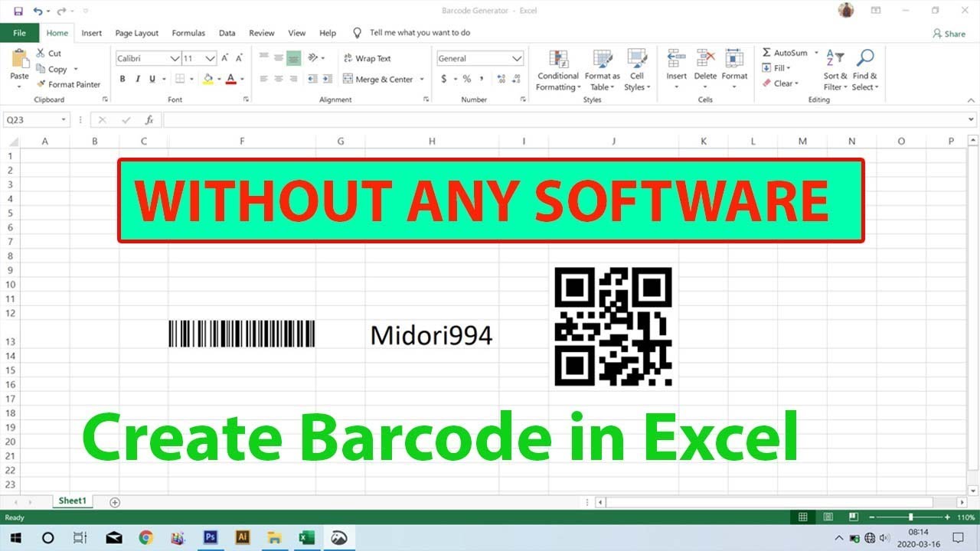Click Sort & Filter button
Screen dimensions: 980x551
[x=835, y=70]
